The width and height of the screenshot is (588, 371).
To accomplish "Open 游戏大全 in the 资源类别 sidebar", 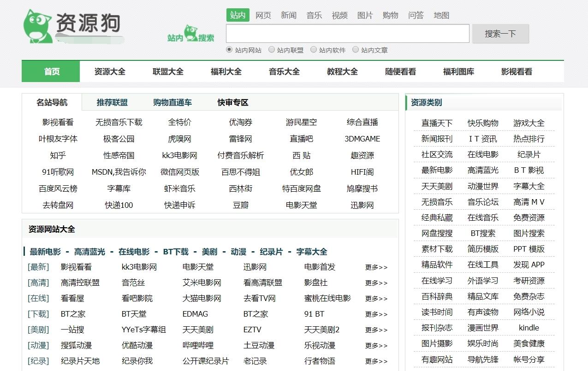I will click(529, 123).
